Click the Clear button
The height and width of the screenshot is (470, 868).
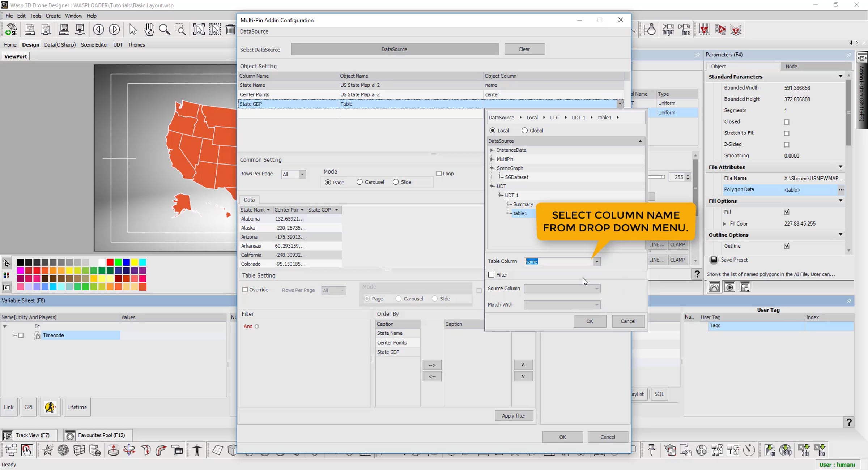tap(524, 49)
